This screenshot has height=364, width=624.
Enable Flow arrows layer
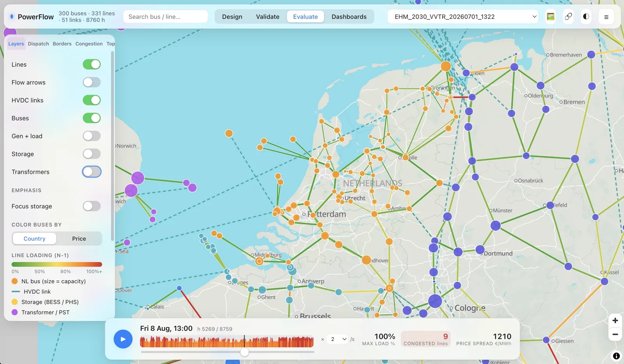[x=92, y=82]
